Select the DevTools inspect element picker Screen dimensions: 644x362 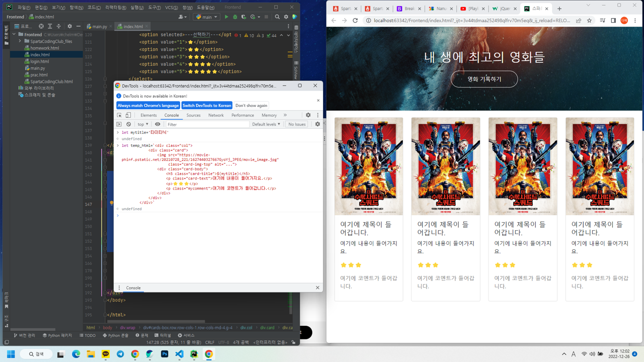click(119, 115)
